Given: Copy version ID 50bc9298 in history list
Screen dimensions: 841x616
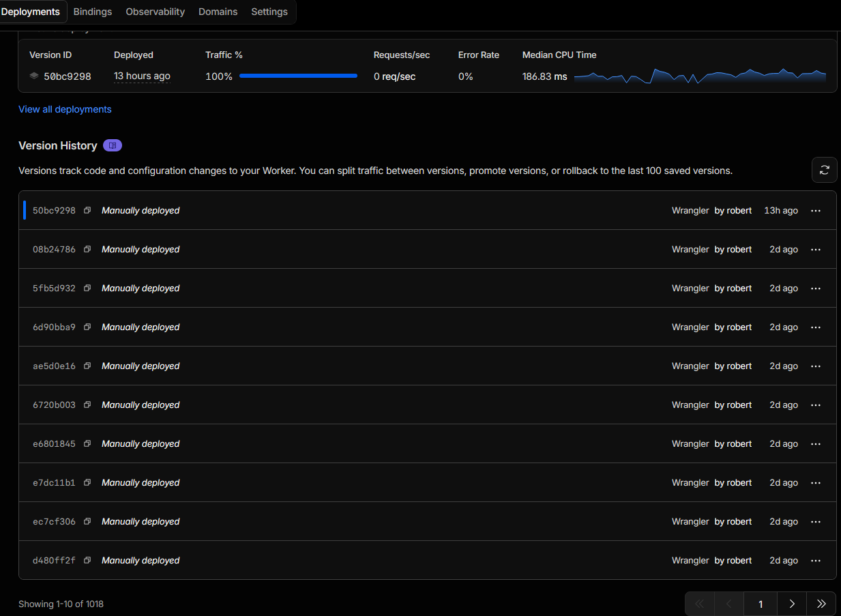Looking at the screenshot, I should pos(87,211).
